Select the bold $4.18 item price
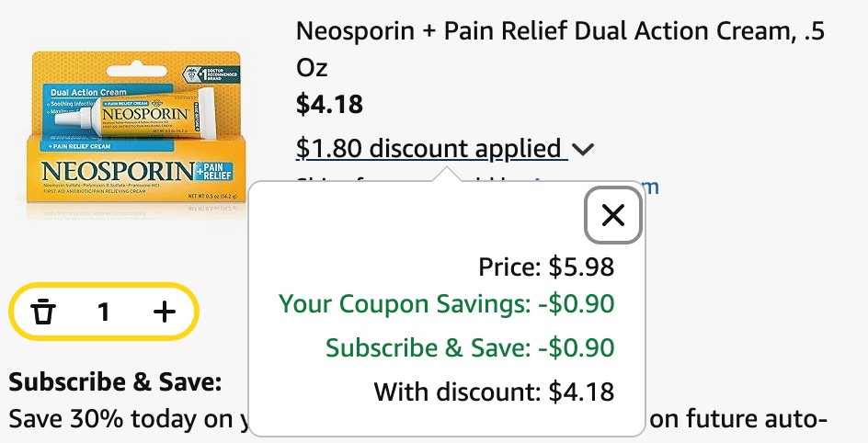 click(329, 104)
